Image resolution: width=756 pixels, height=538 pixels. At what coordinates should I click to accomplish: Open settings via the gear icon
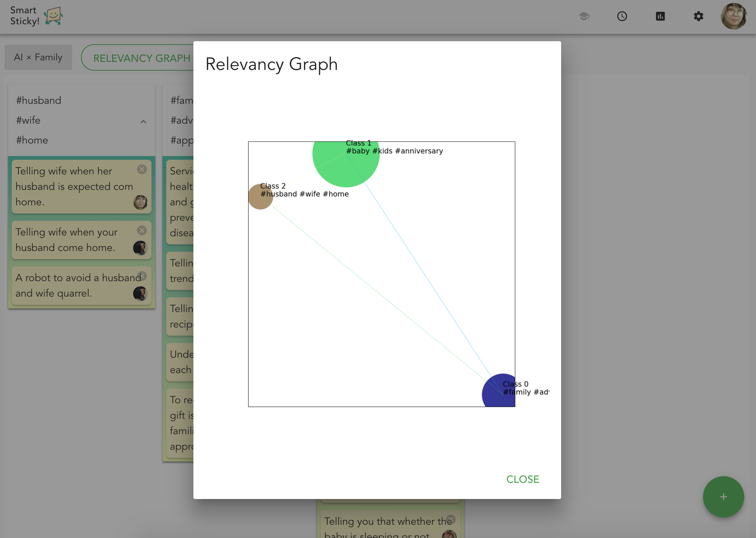pos(699,16)
